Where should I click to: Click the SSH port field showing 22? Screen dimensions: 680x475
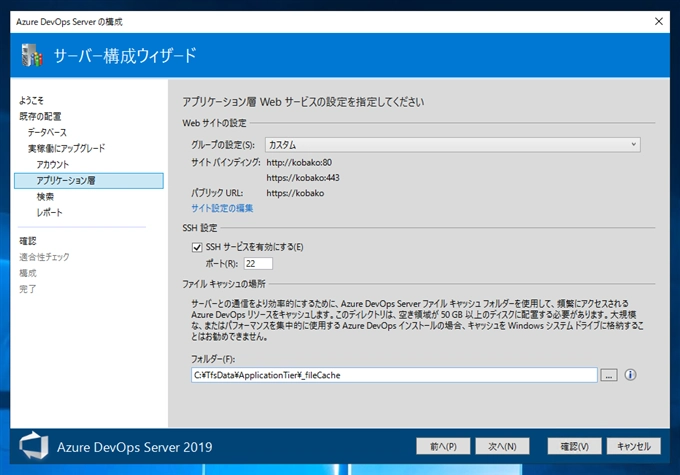coord(258,263)
